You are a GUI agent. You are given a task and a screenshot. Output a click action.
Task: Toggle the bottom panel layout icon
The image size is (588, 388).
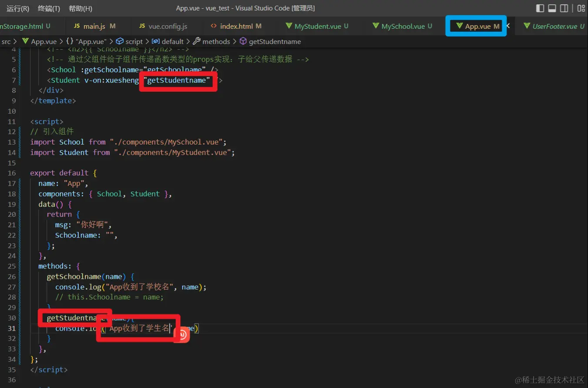point(552,8)
